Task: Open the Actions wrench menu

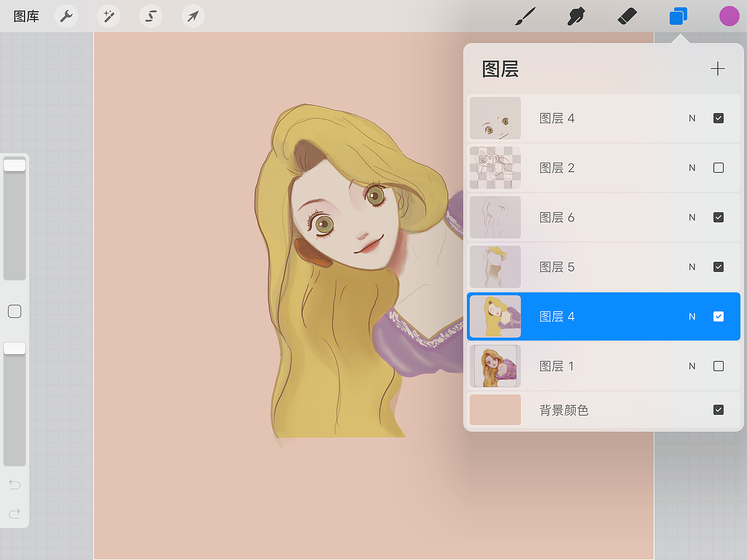Action: coord(66,16)
